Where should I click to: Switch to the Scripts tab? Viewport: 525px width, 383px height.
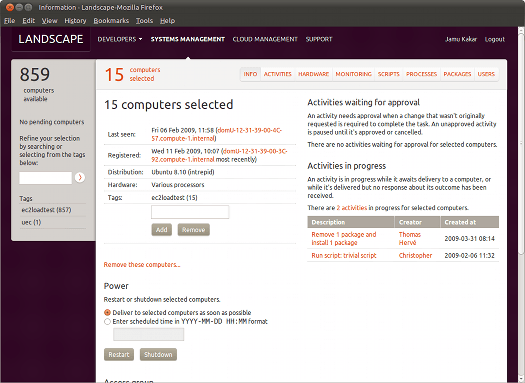pyautogui.click(x=389, y=74)
